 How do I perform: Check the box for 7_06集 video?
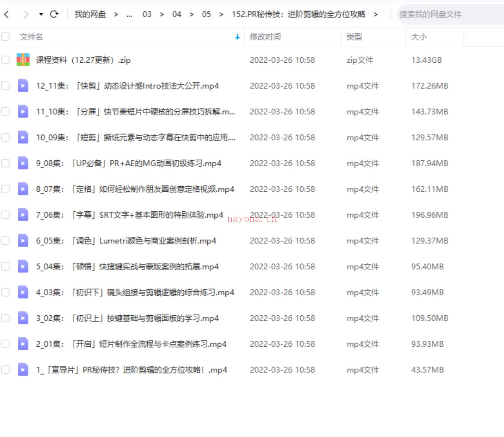click(5, 215)
